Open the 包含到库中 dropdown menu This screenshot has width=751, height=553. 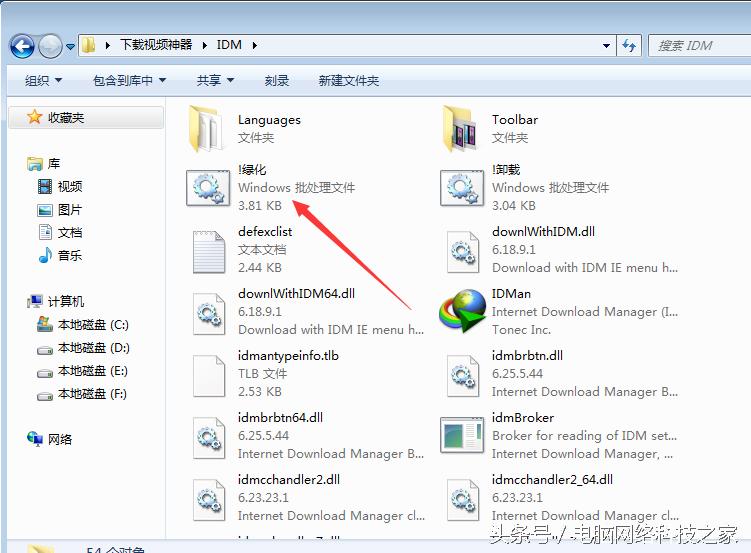point(129,81)
